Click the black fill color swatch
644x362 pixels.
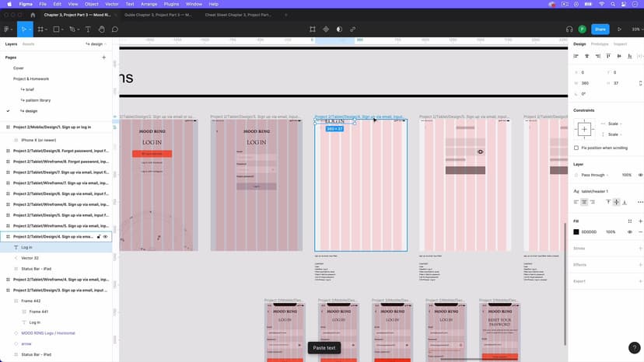[576, 231]
